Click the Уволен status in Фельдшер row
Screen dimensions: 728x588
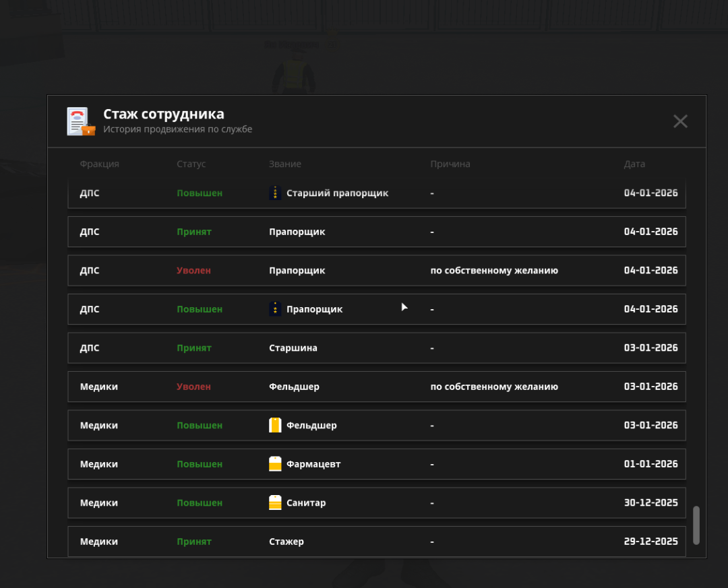pos(193,387)
